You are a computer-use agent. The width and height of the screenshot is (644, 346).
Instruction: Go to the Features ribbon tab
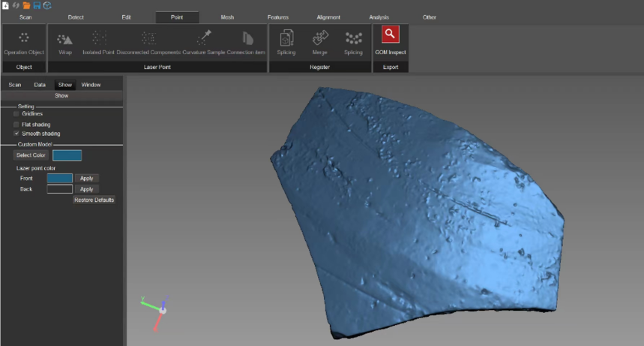[278, 17]
